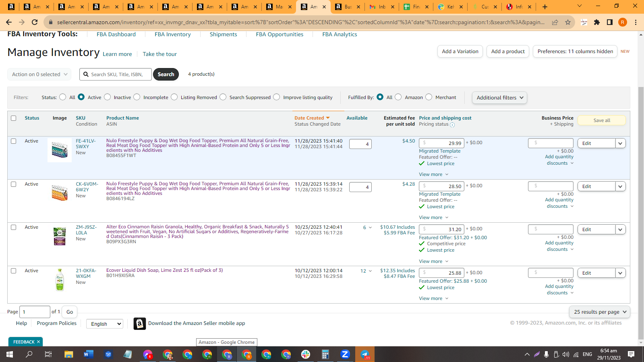Screen dimensions: 644x362
Task: Open the Chrome profile R avatar
Action: (623, 22)
